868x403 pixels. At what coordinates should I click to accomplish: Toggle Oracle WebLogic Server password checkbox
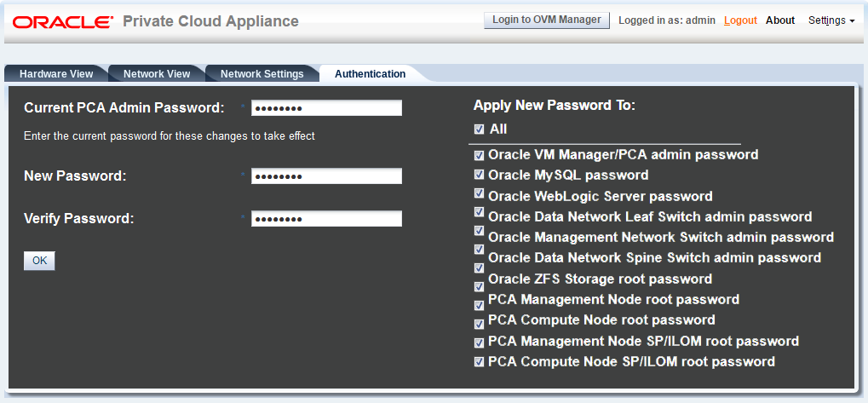(x=479, y=193)
